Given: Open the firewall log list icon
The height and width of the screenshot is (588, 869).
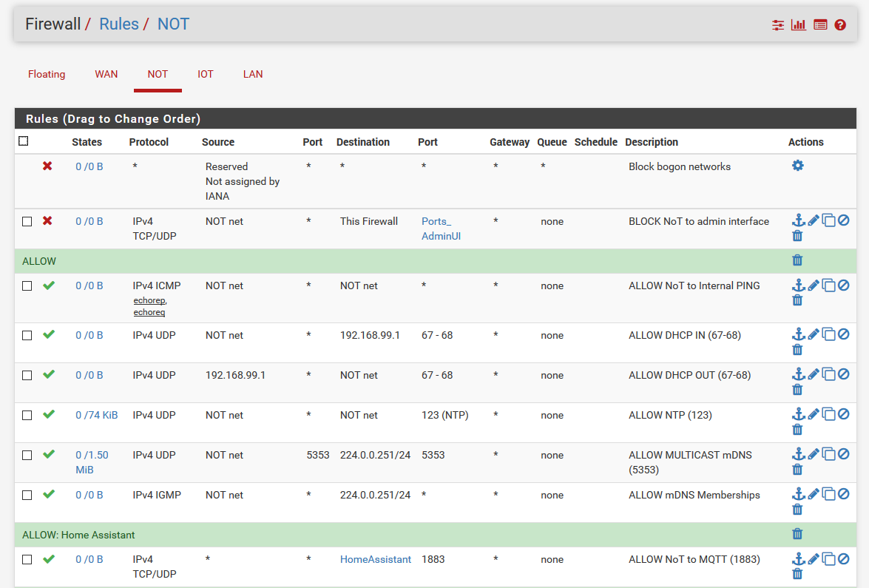Looking at the screenshot, I should pyautogui.click(x=819, y=24).
